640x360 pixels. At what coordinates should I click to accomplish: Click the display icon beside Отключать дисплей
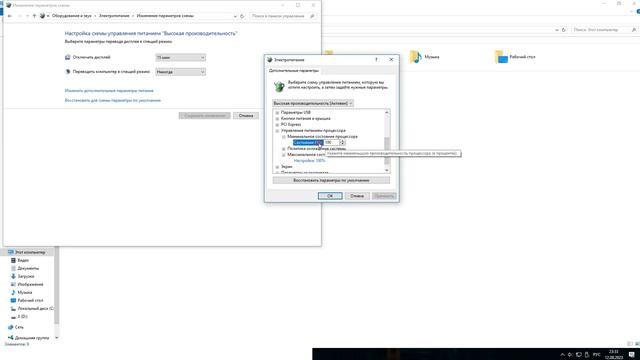tap(68, 58)
